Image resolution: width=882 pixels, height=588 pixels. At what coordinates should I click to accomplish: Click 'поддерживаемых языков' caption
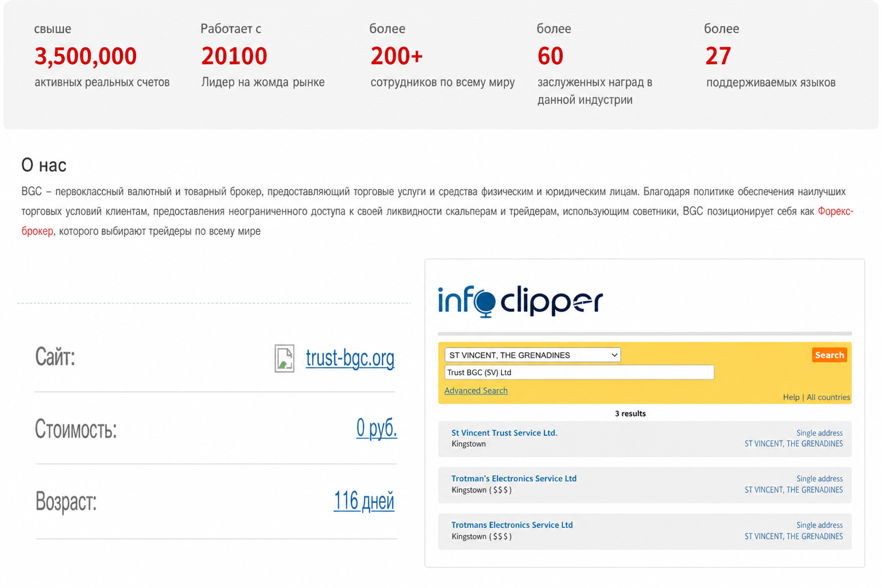click(771, 83)
